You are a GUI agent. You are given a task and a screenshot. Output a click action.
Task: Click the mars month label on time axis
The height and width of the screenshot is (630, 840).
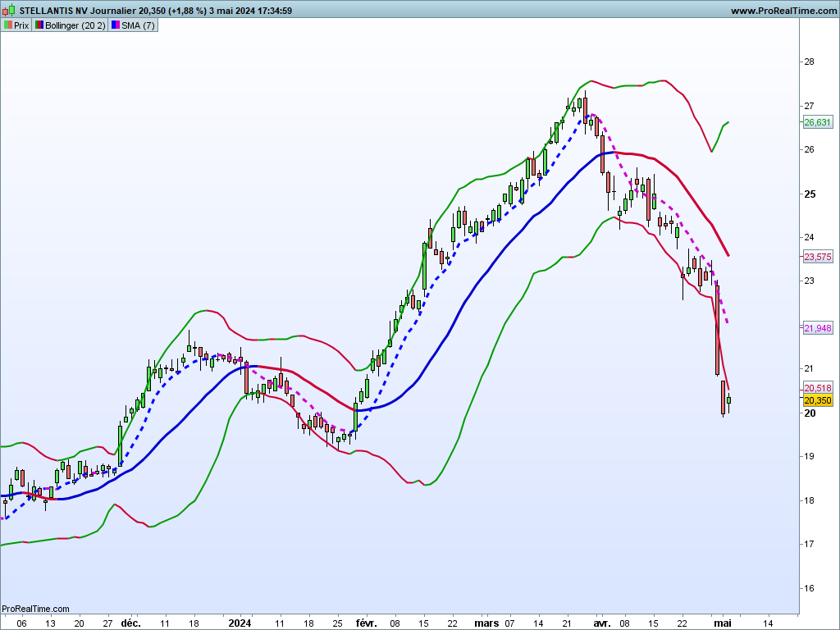(486, 623)
